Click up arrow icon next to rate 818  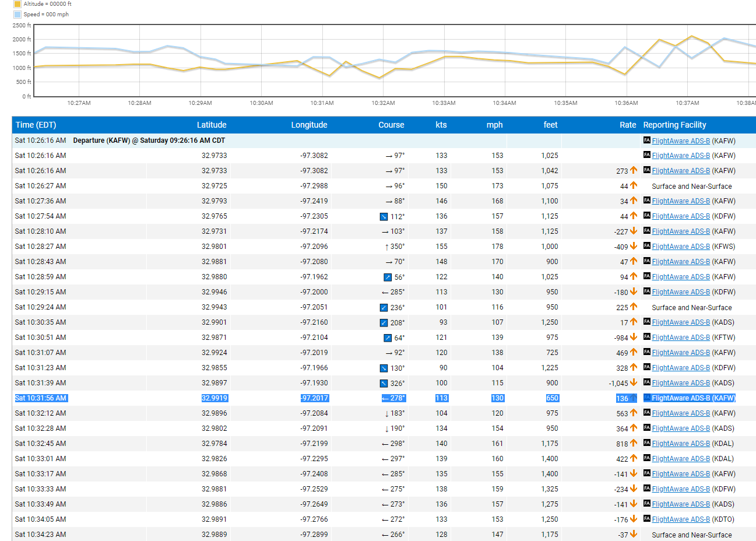tap(634, 443)
